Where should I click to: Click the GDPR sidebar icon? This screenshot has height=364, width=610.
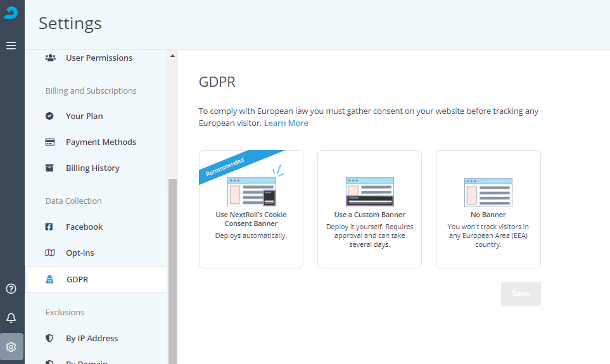point(49,279)
